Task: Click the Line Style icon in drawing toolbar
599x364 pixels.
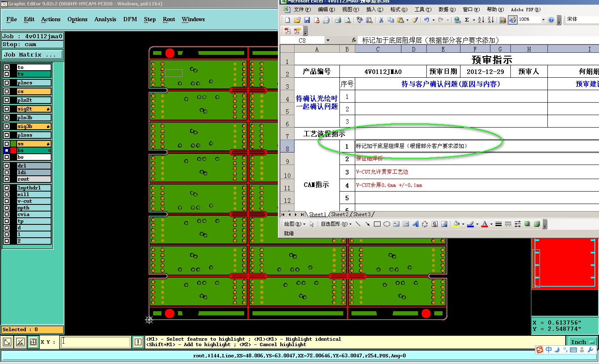Action: pos(498,224)
